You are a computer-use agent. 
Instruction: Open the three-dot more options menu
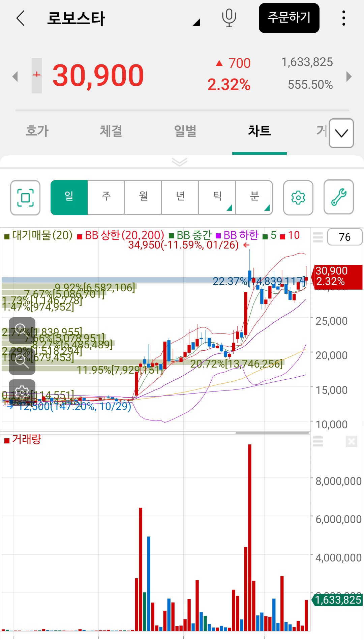tap(344, 18)
